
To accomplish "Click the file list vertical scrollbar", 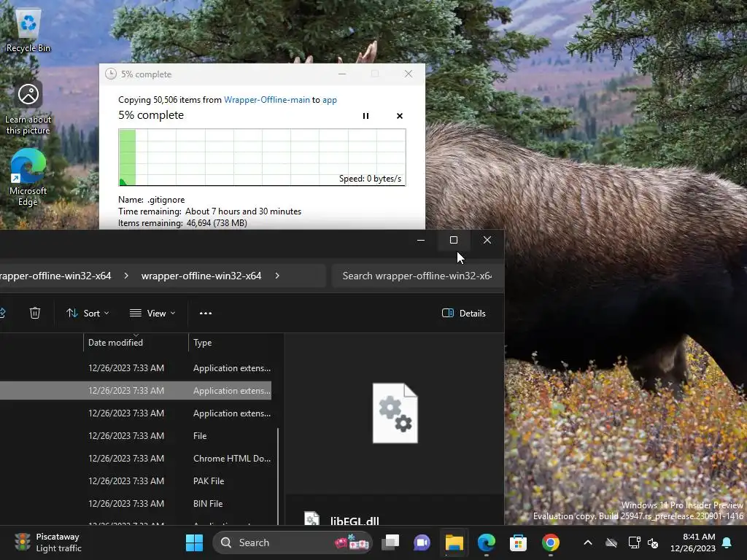I will coord(278,476).
